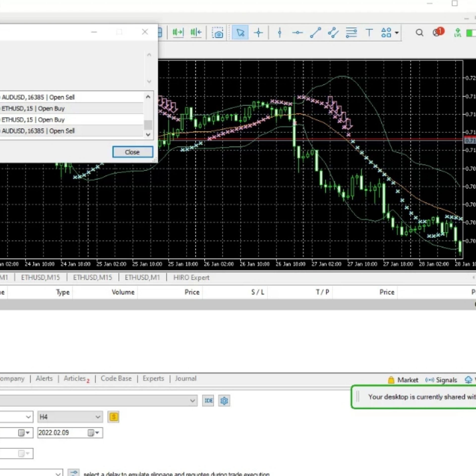Viewport: 476px width, 476px height.
Task: Click the yellow dollar symbol button
Action: [x=113, y=417]
